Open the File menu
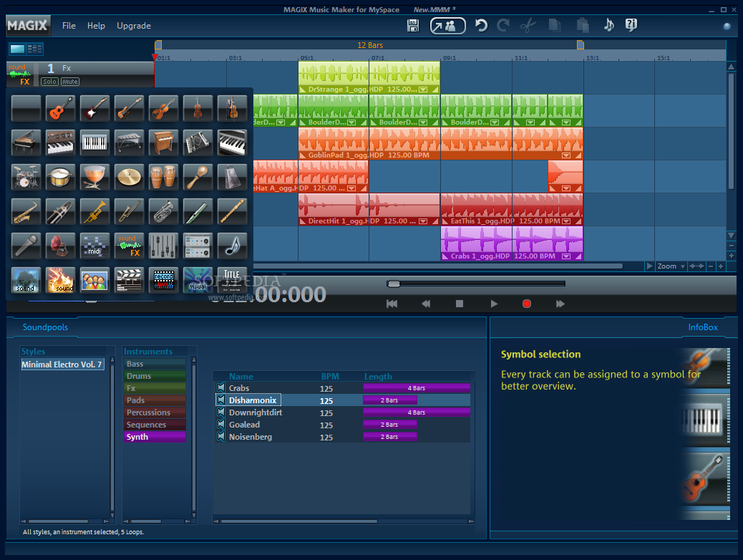Image resolution: width=743 pixels, height=560 pixels. coord(69,26)
